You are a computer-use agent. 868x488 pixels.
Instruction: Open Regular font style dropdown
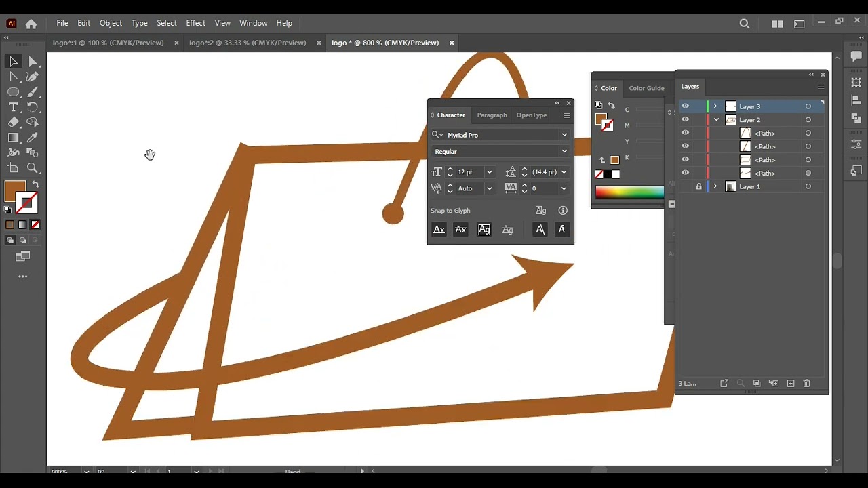click(x=564, y=152)
